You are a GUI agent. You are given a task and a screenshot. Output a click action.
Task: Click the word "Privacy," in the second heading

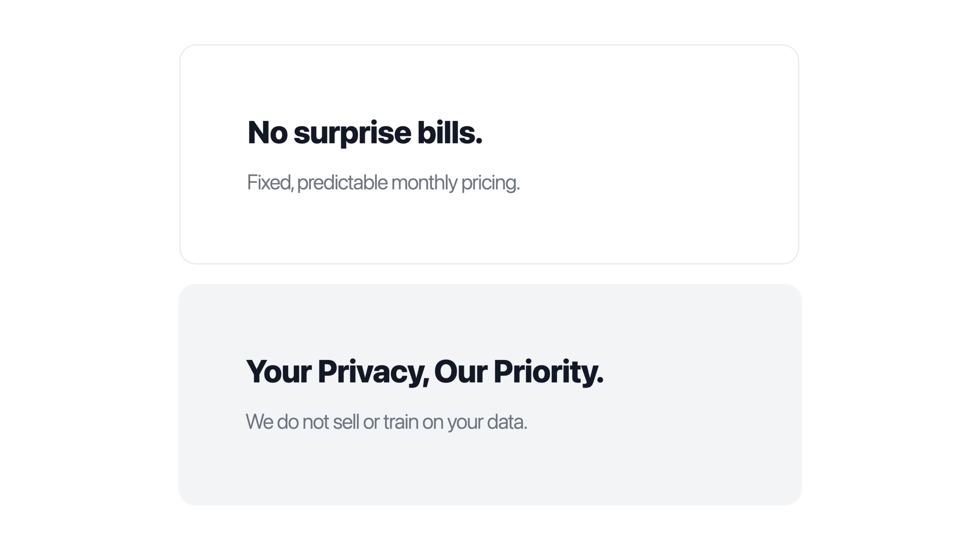tap(373, 372)
